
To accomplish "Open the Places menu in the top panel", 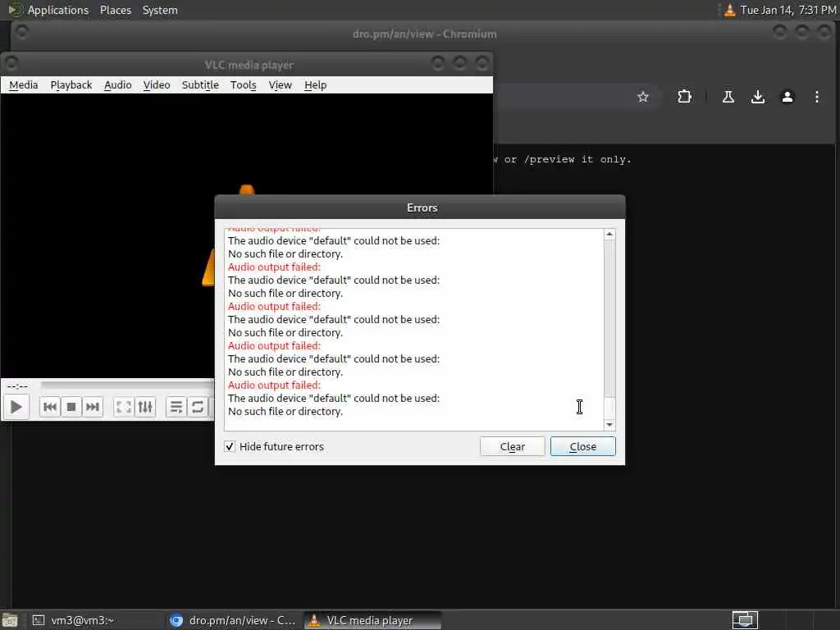I will 116,10.
